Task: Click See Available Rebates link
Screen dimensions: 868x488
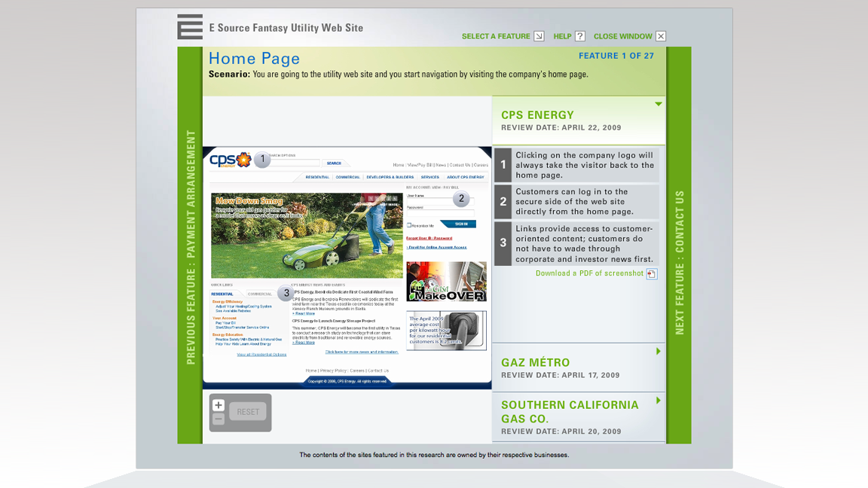Action: tap(233, 311)
